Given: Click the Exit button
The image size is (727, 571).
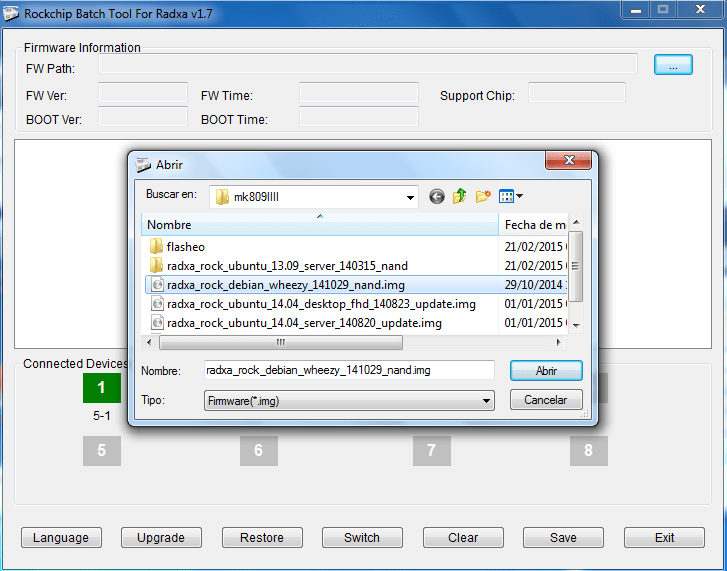Looking at the screenshot, I should [x=664, y=538].
